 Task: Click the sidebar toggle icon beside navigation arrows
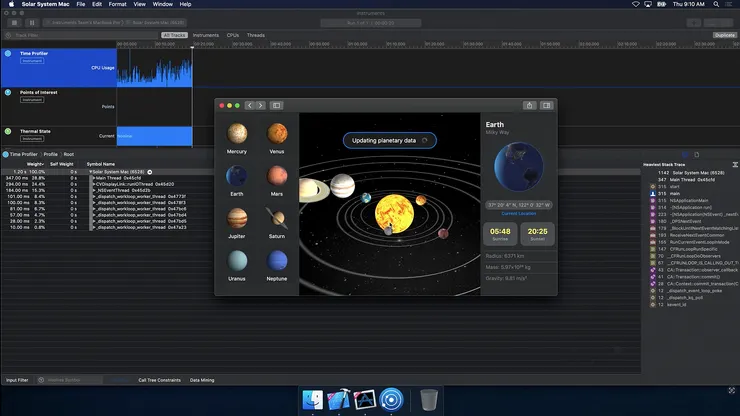pos(277,105)
